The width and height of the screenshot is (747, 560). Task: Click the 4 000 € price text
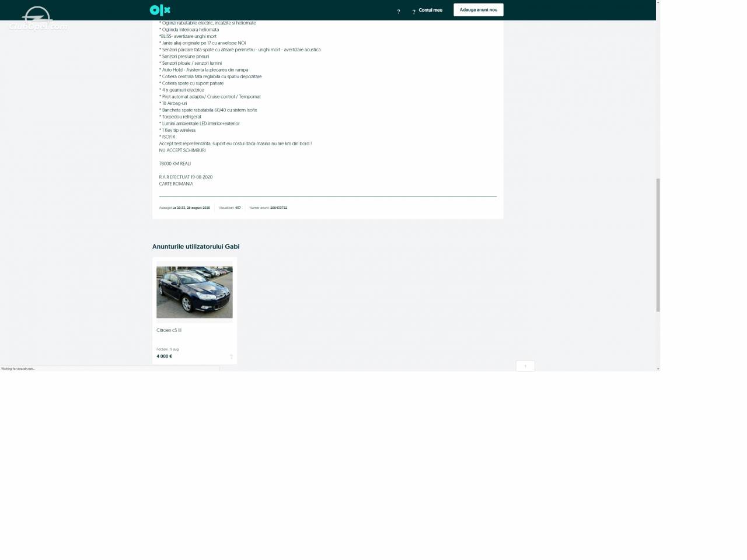[x=164, y=356]
